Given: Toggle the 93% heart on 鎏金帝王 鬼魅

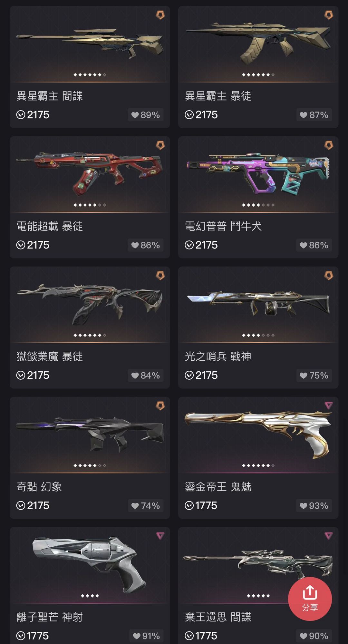Looking at the screenshot, I should [314, 505].
